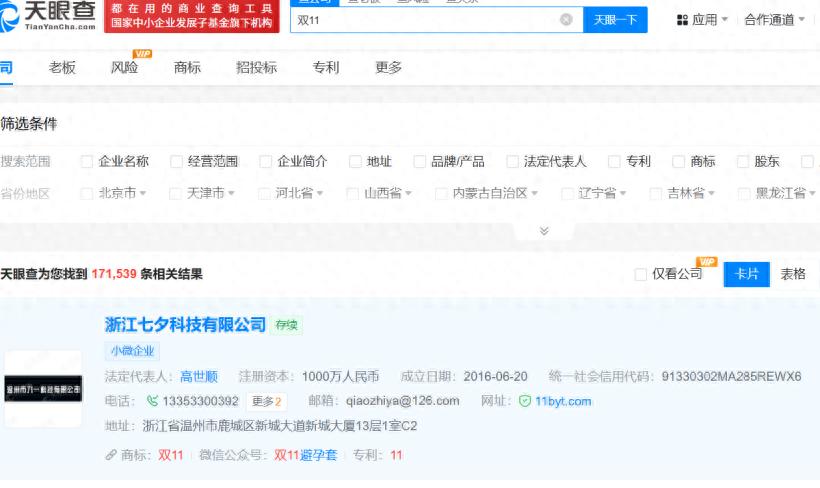The height and width of the screenshot is (488, 820).
Task: Switch to the 商标 tab
Action: pyautogui.click(x=187, y=67)
